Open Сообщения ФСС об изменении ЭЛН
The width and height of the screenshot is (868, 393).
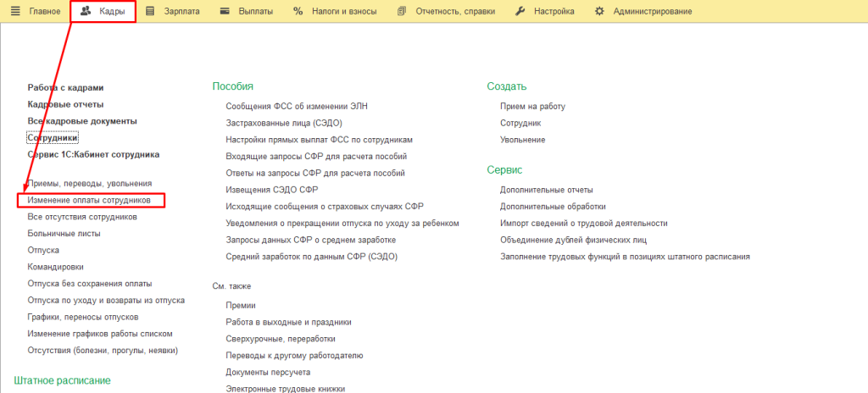(297, 106)
